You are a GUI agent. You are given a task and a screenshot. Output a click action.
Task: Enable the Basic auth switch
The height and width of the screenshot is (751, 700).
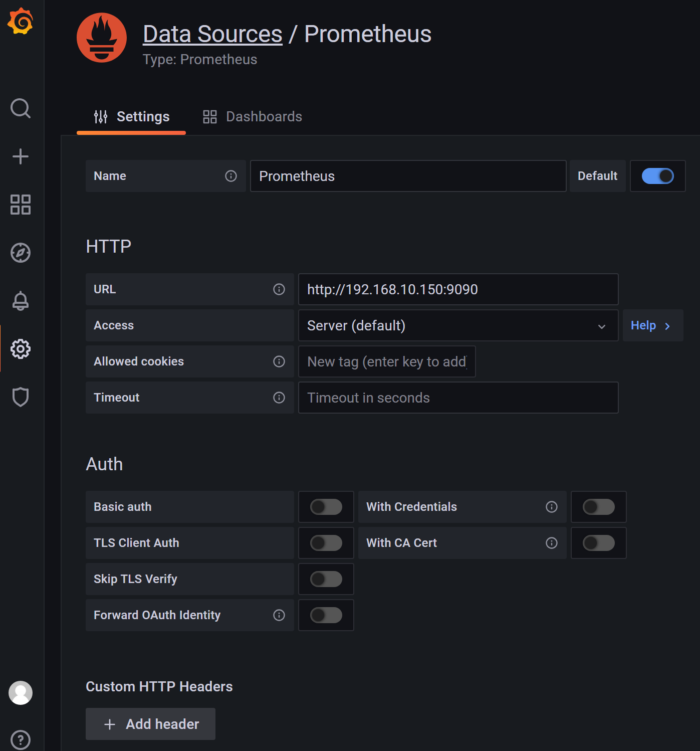(326, 507)
